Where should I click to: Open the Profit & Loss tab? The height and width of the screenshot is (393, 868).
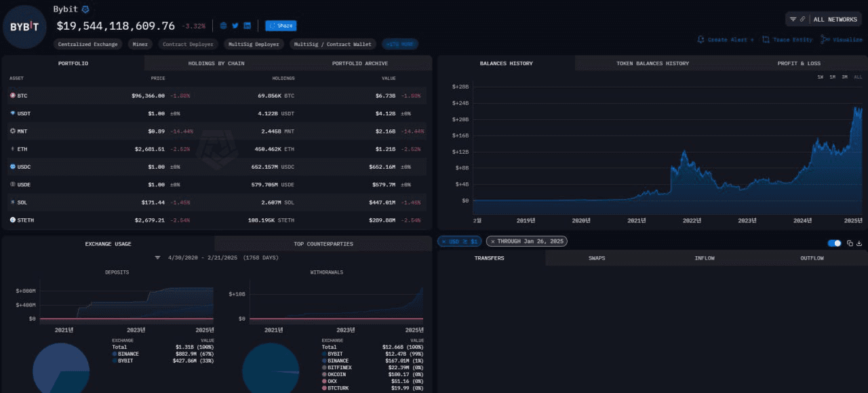799,63
